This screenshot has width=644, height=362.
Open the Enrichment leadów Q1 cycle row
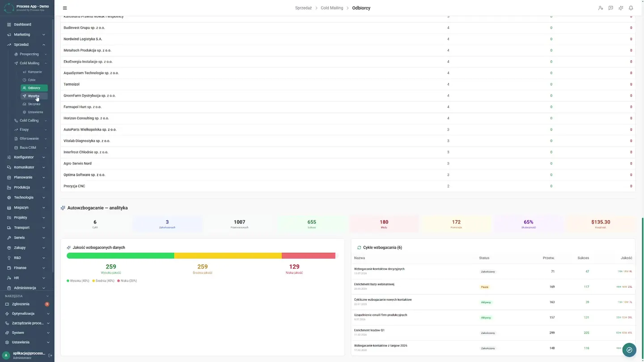pyautogui.click(x=493, y=333)
